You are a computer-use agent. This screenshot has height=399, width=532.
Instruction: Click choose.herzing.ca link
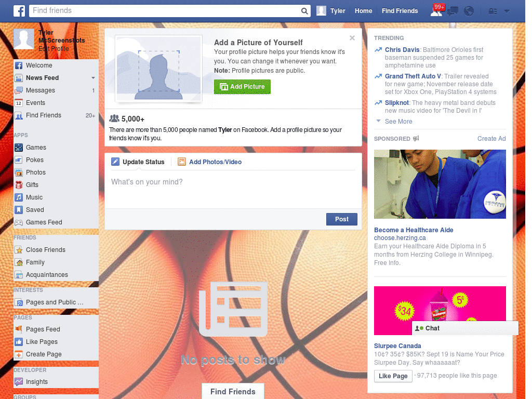(x=400, y=238)
